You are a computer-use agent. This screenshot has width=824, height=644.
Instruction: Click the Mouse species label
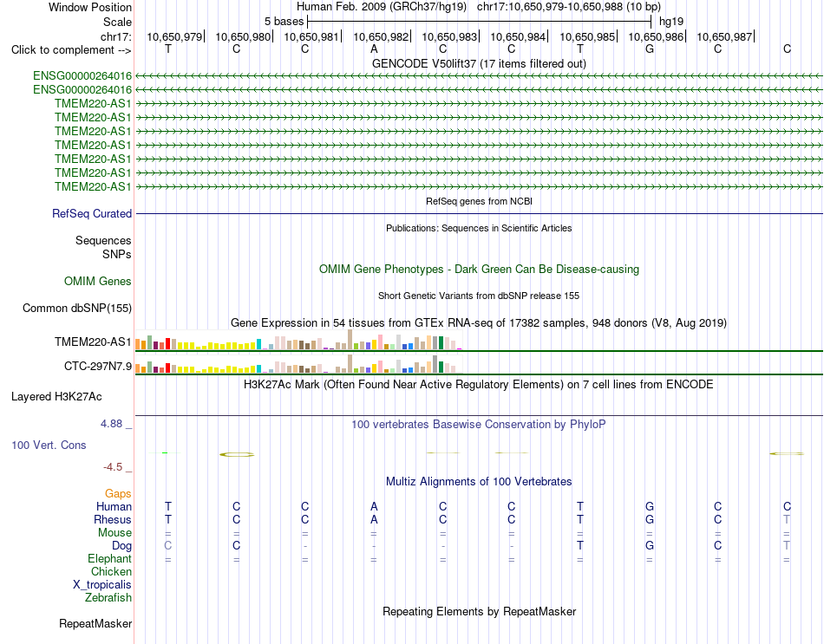point(114,533)
